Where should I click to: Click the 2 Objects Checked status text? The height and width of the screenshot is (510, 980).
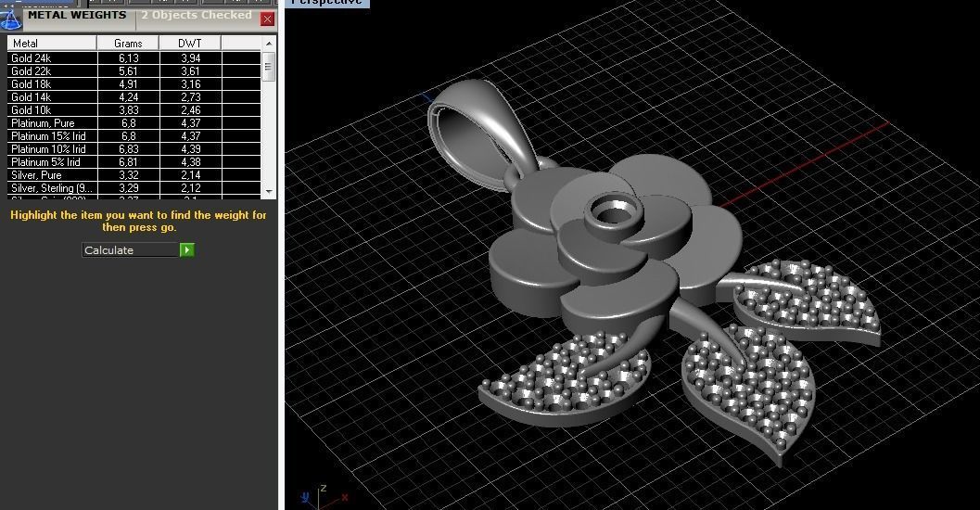[x=197, y=15]
